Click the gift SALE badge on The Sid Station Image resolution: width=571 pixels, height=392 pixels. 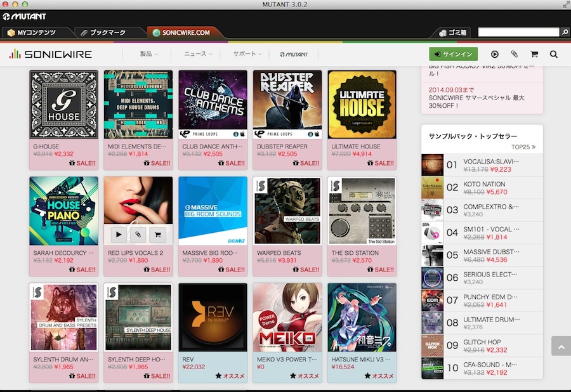point(381,270)
